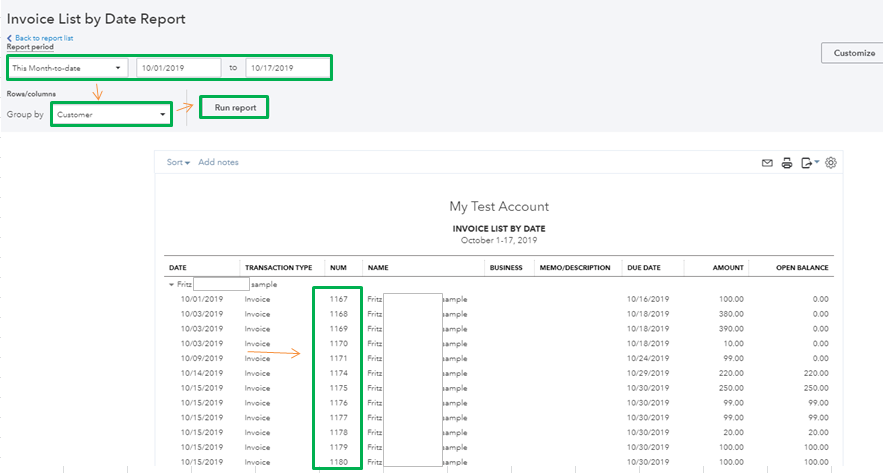Click the 10/14/2019 invoice date cell
883x473 pixels.
pos(202,373)
